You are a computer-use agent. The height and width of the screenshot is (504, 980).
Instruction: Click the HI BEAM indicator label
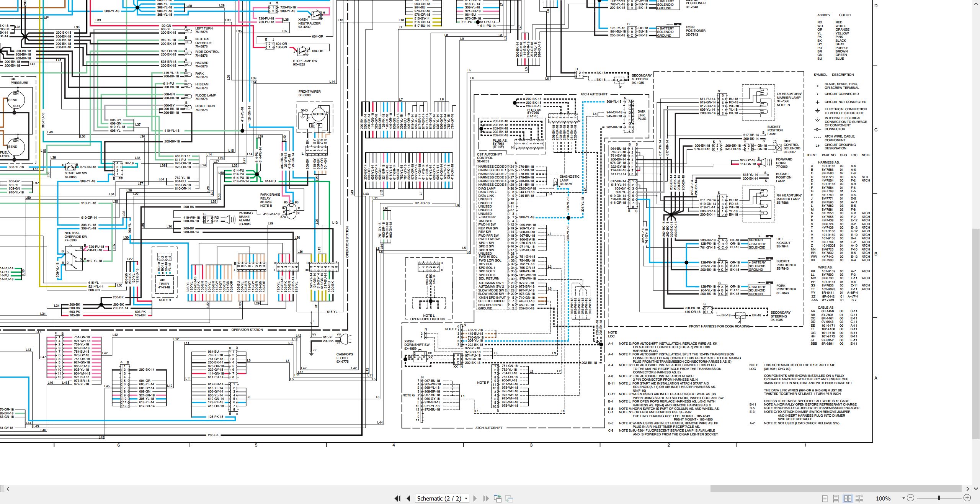tap(202, 84)
